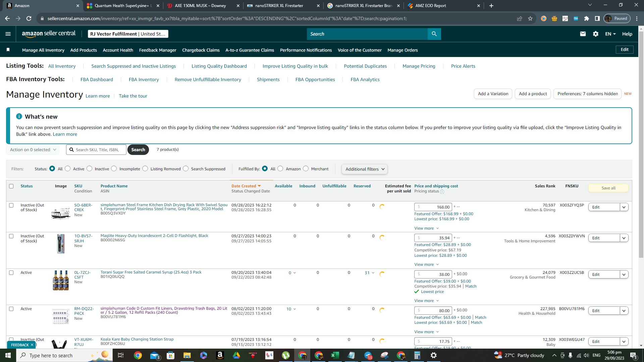
Task: Choose the Inactive status filter
Action: (90, 169)
